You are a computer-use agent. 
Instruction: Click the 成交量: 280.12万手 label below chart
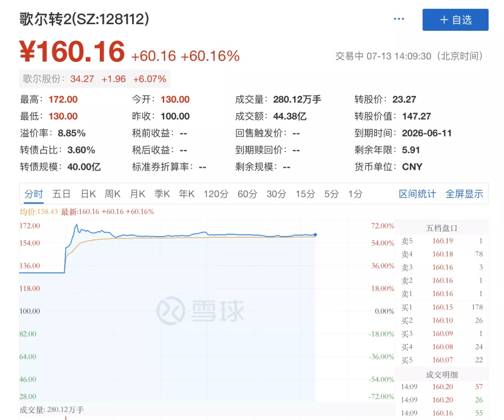pyautogui.click(x=51, y=410)
